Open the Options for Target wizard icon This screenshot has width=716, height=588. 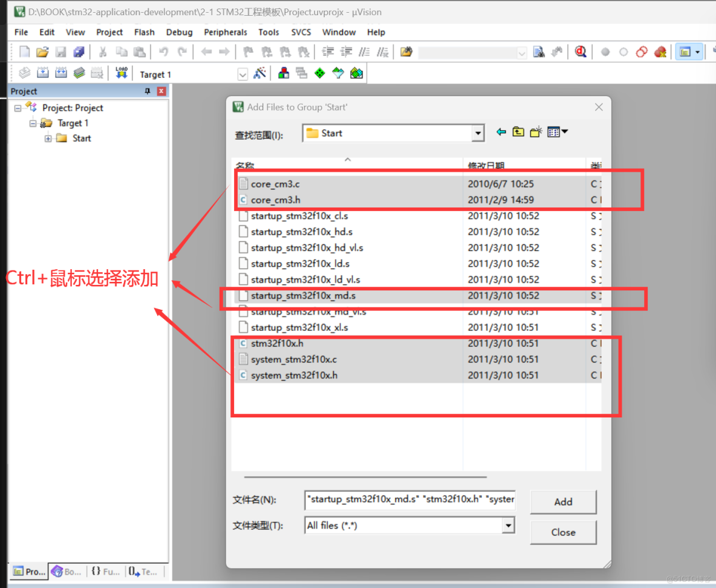pos(259,73)
